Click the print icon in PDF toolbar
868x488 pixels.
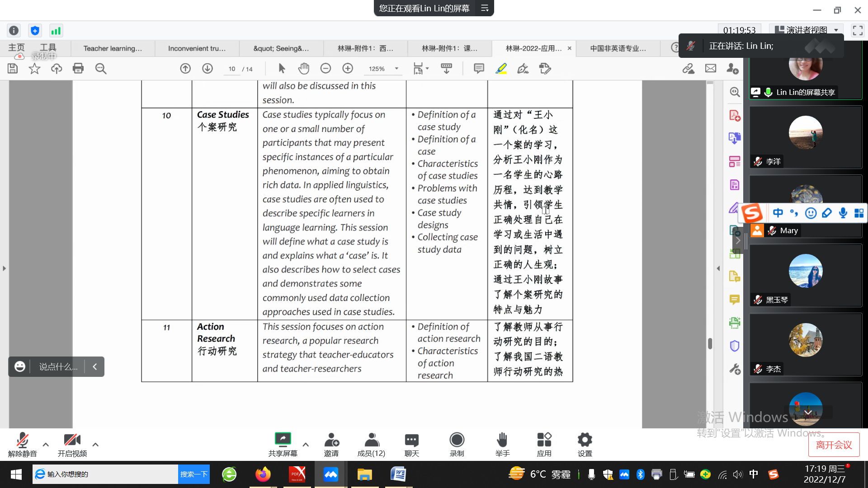[78, 69]
